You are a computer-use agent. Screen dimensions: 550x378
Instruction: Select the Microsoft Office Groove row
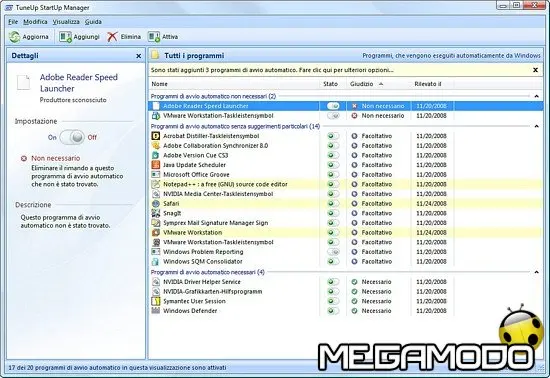pyautogui.click(x=346, y=174)
